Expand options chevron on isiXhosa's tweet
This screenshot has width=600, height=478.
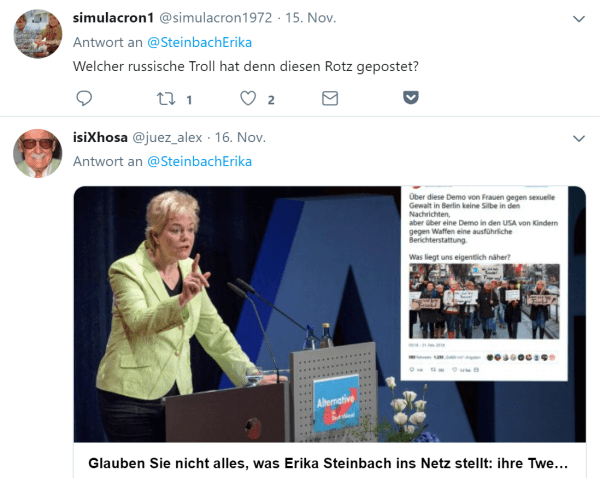point(579,138)
